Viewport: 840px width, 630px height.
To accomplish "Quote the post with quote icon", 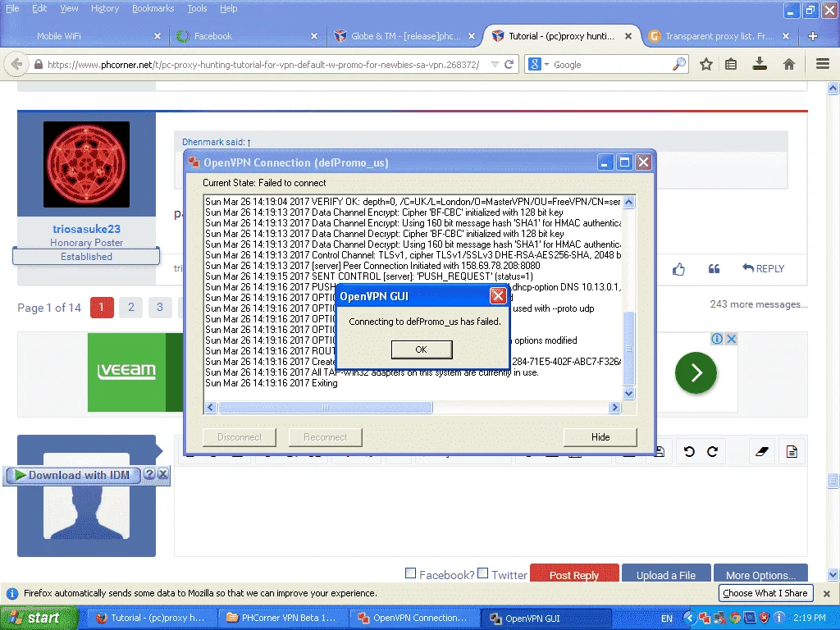I will point(714,269).
